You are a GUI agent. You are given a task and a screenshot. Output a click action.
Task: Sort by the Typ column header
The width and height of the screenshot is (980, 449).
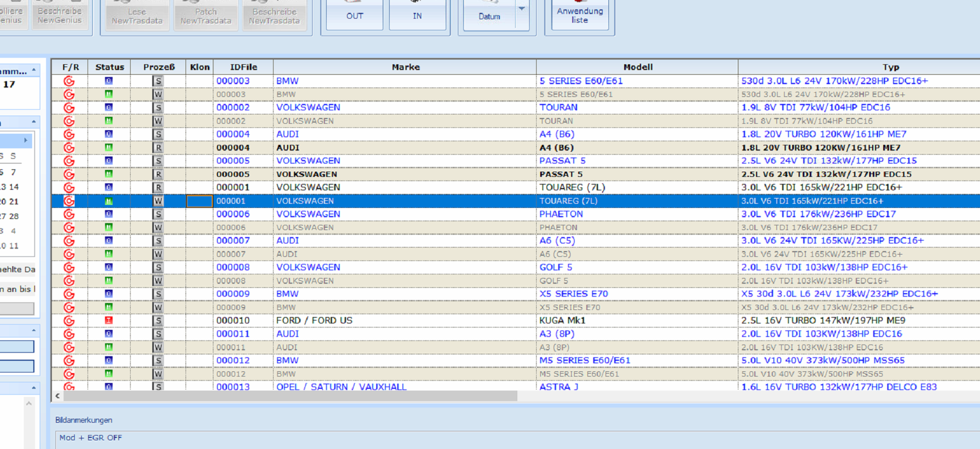(859, 67)
